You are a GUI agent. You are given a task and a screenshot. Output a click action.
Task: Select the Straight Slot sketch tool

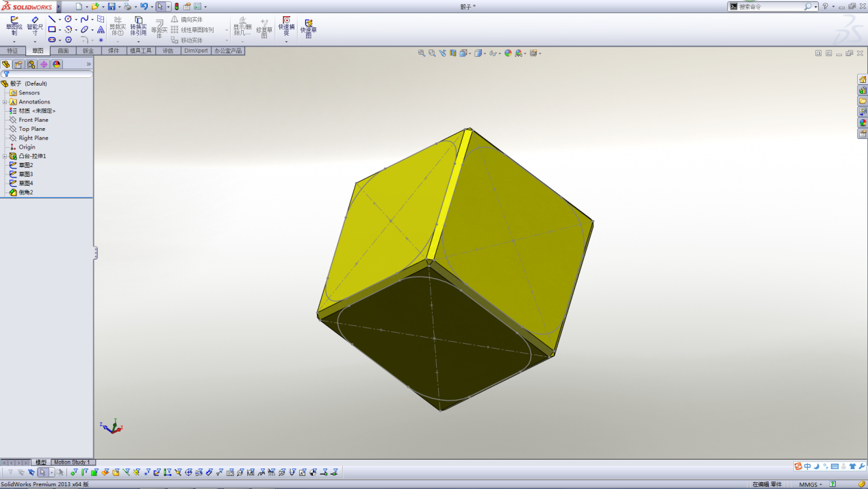[x=52, y=40]
